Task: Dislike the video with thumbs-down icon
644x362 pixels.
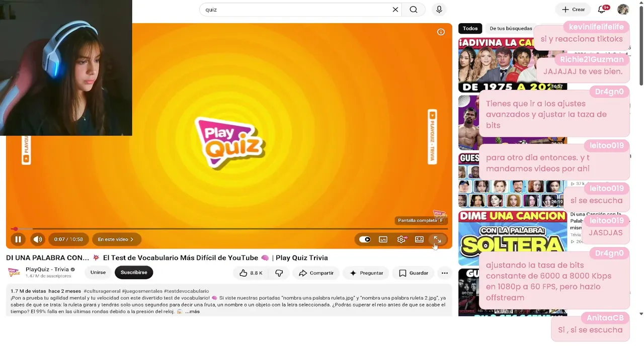Action: (279, 273)
